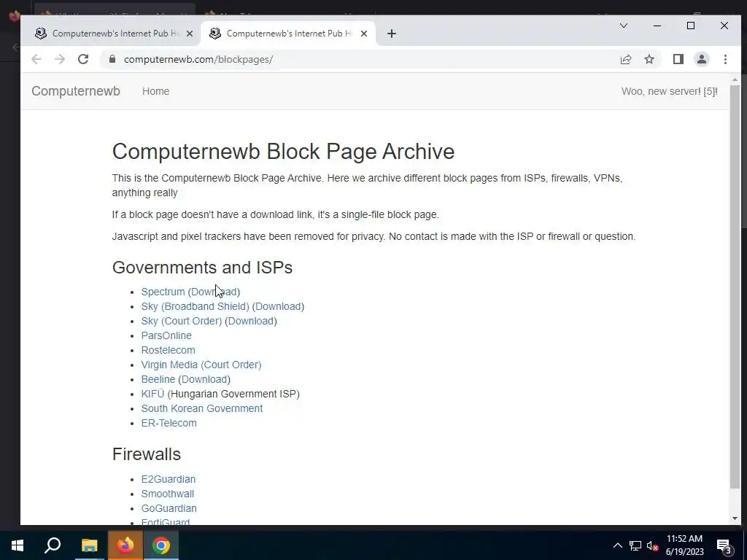Viewport: 747px width, 560px height.
Task: Open the Spectrum block page link
Action: tap(163, 292)
